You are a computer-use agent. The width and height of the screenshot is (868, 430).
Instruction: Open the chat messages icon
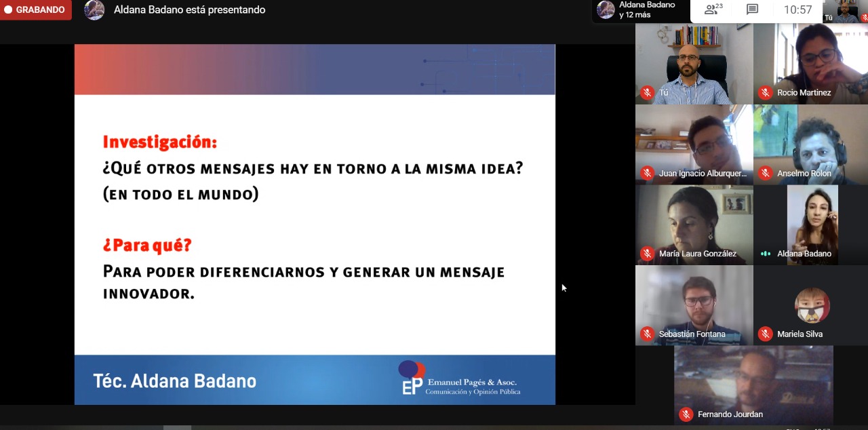(x=752, y=9)
